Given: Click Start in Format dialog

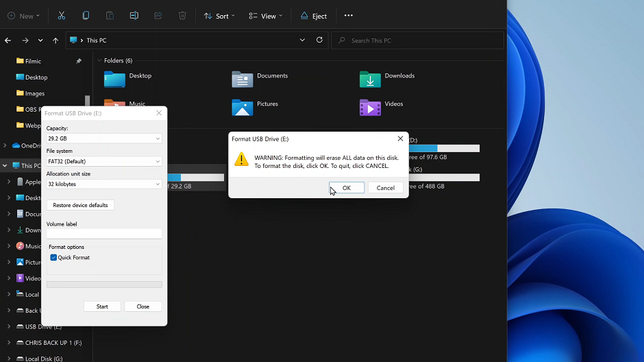Looking at the screenshot, I should click(x=102, y=306).
